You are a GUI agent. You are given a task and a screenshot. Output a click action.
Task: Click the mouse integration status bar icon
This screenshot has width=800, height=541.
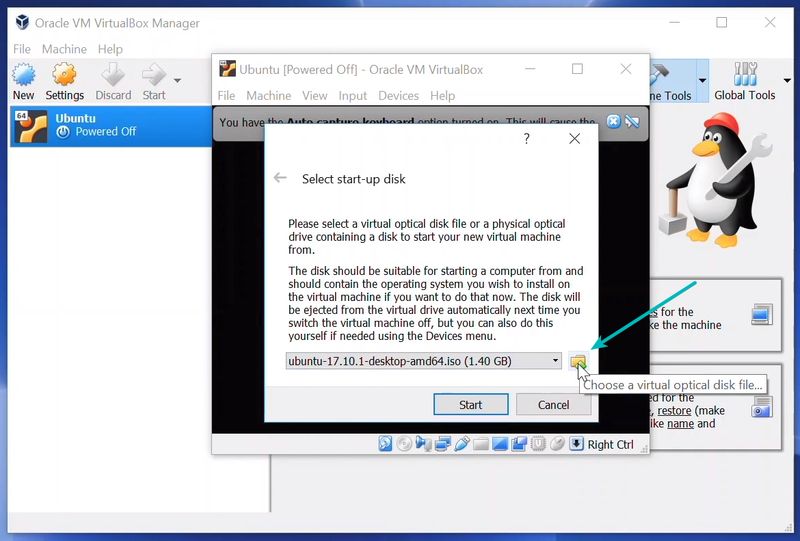pos(557,444)
